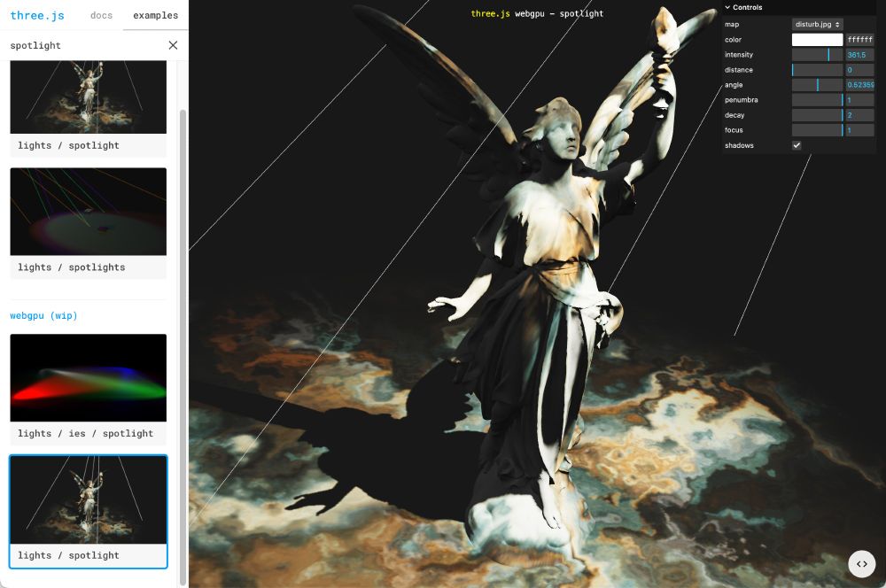Switch to the examples tab
Viewport: 886px width, 588px height.
155,15
